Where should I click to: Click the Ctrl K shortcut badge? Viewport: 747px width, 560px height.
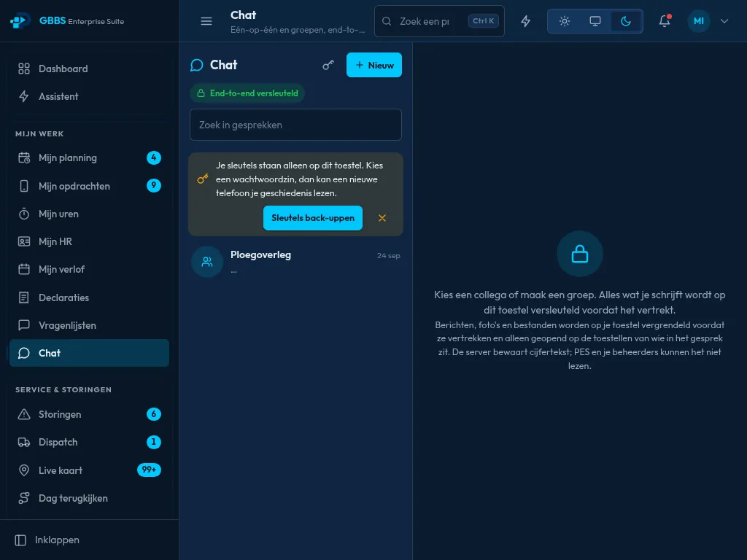coord(483,21)
